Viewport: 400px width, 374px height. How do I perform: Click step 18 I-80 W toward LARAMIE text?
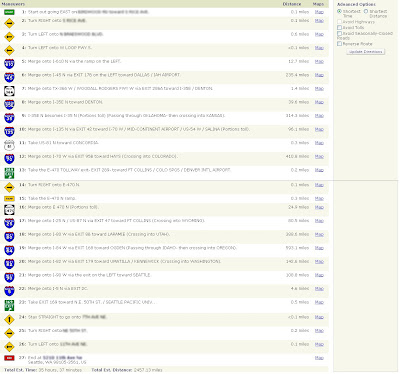[99, 234]
